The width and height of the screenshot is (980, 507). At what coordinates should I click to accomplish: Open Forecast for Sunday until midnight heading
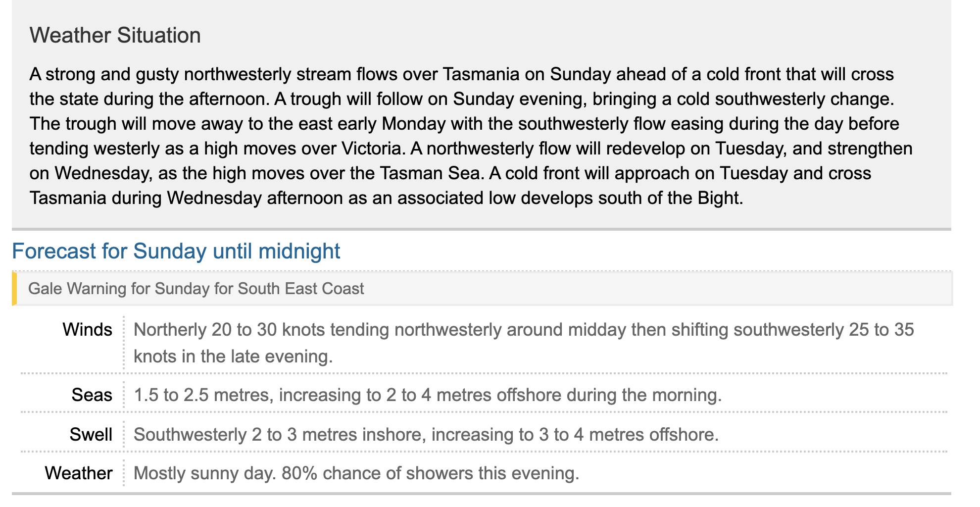point(176,251)
